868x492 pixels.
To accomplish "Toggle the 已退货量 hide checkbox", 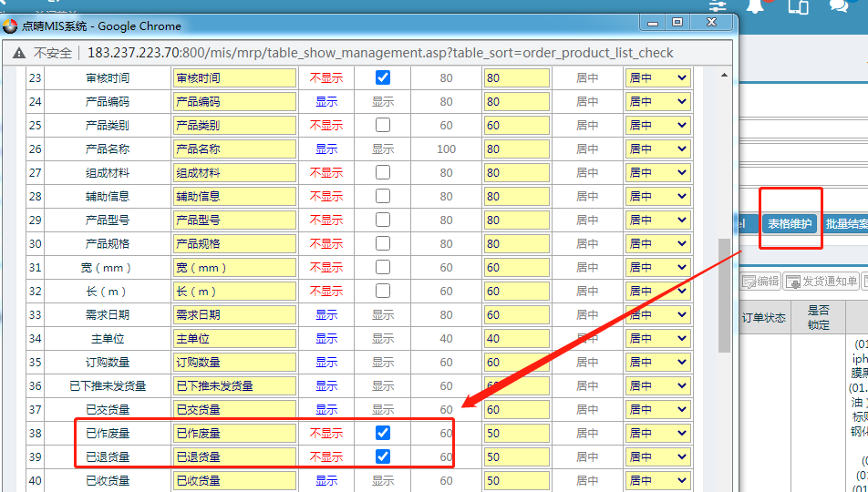I will coord(383,456).
